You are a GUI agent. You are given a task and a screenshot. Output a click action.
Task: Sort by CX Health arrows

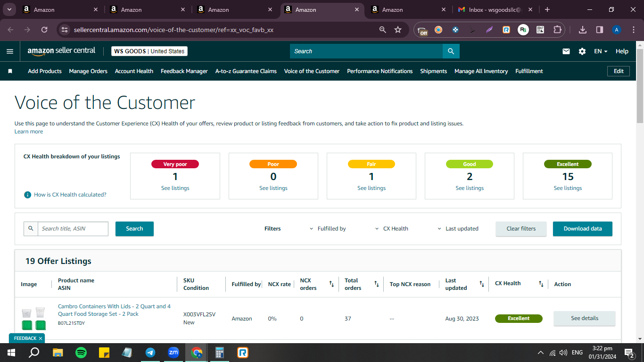click(x=541, y=284)
